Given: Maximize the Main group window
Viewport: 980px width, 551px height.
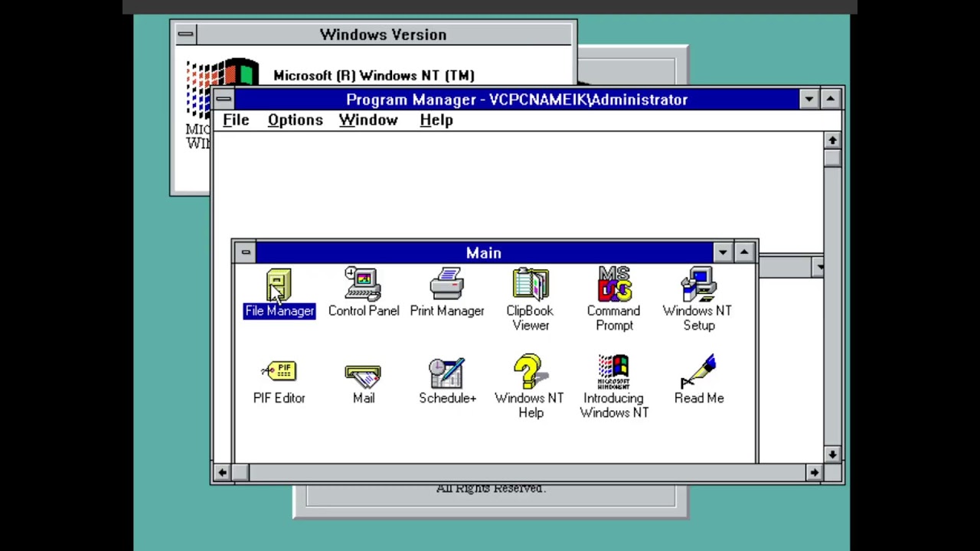Looking at the screenshot, I should coord(744,253).
